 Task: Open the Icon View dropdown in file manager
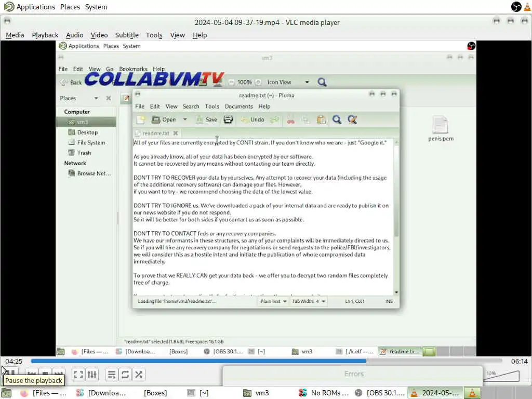point(288,82)
